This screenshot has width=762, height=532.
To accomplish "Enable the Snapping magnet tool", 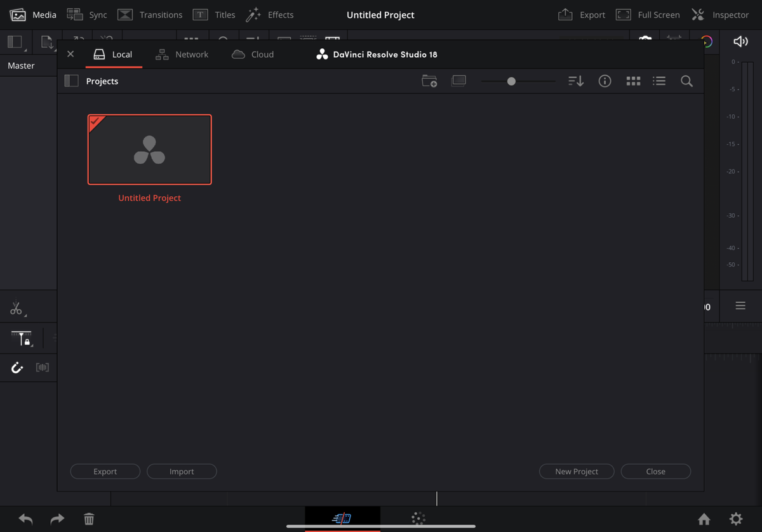I will click(17, 367).
